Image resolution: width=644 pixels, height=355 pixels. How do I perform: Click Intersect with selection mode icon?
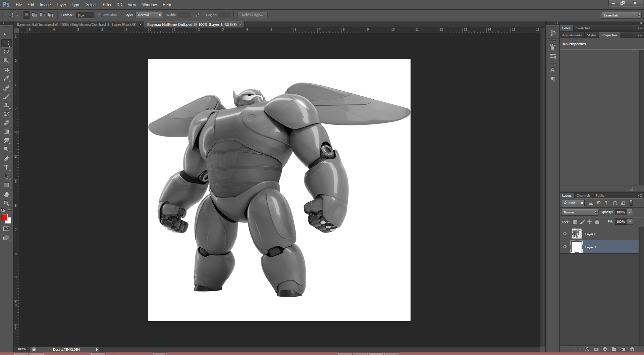pos(50,15)
